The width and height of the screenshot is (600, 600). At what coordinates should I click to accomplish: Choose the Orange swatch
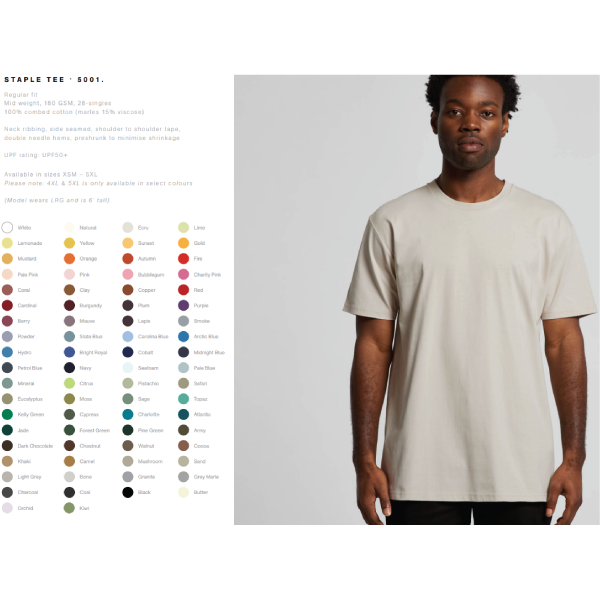click(x=69, y=259)
